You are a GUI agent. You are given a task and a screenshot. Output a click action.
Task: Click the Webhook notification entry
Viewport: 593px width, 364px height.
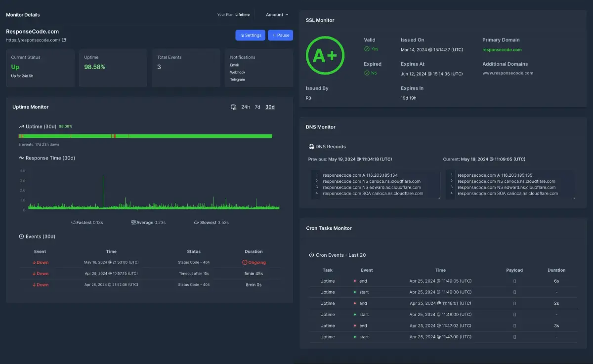click(238, 72)
